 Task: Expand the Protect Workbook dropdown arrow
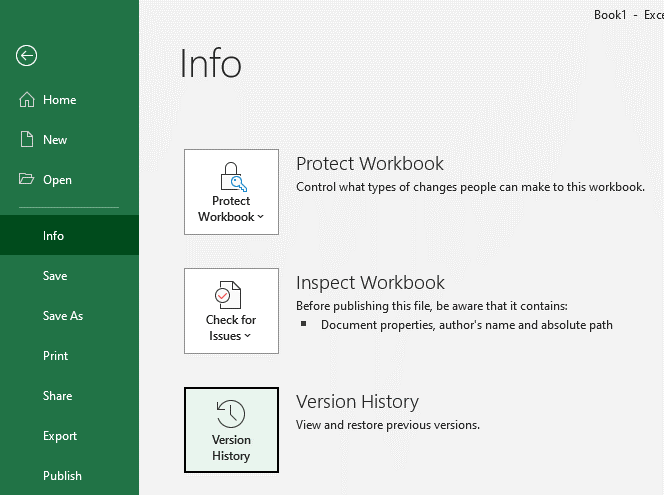pyautogui.click(x=261, y=217)
